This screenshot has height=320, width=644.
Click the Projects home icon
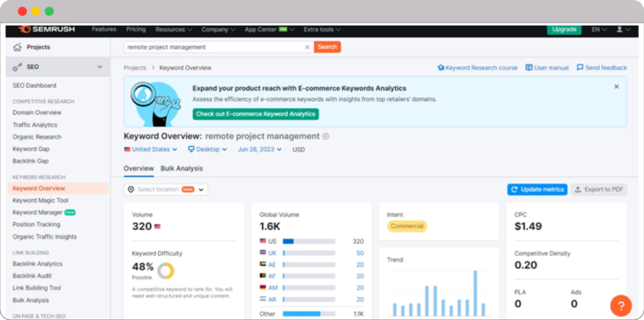click(x=17, y=47)
